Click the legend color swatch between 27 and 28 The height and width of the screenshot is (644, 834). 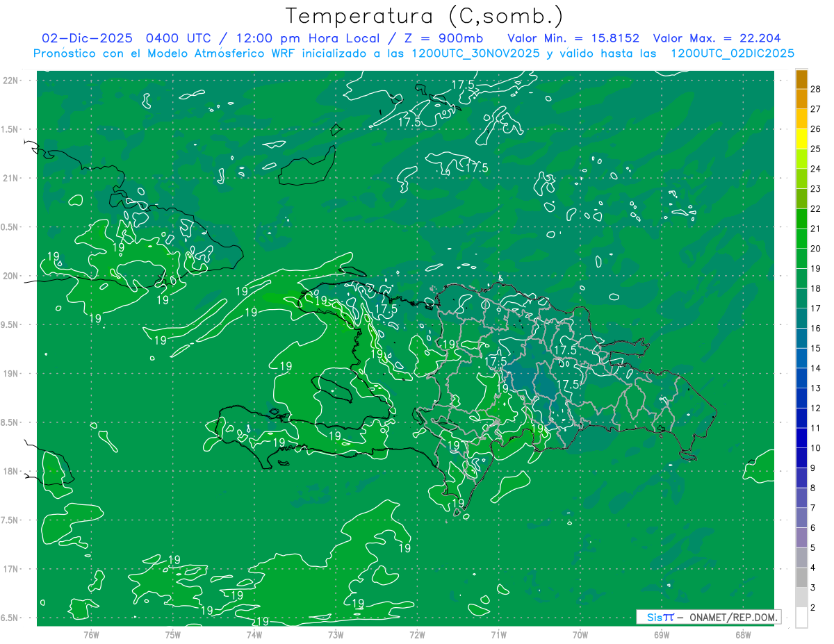click(x=801, y=99)
